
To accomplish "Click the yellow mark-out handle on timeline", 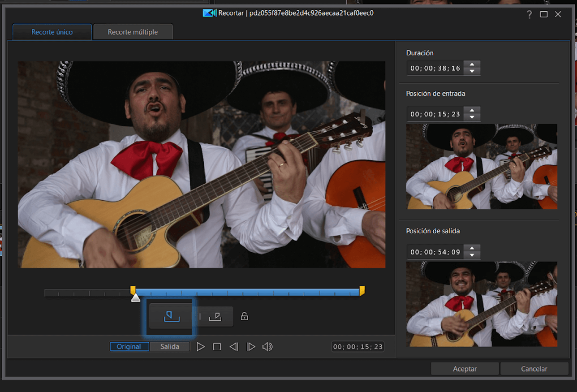I will coord(362,290).
